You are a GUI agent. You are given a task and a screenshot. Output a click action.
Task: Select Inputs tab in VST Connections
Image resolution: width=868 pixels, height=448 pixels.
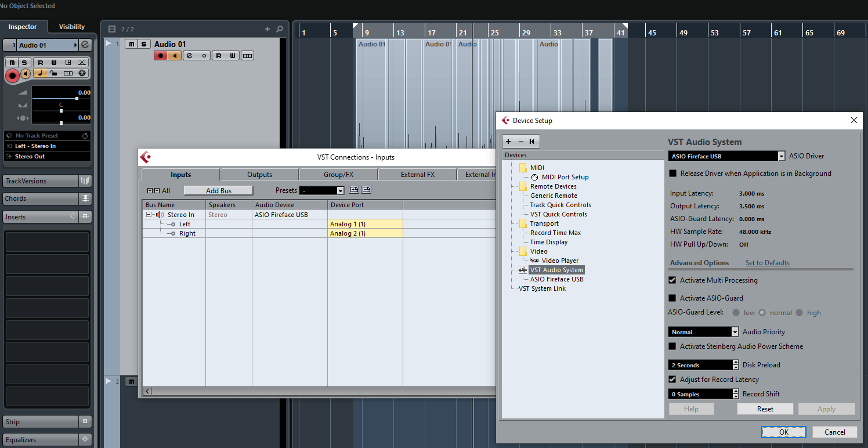pyautogui.click(x=180, y=175)
